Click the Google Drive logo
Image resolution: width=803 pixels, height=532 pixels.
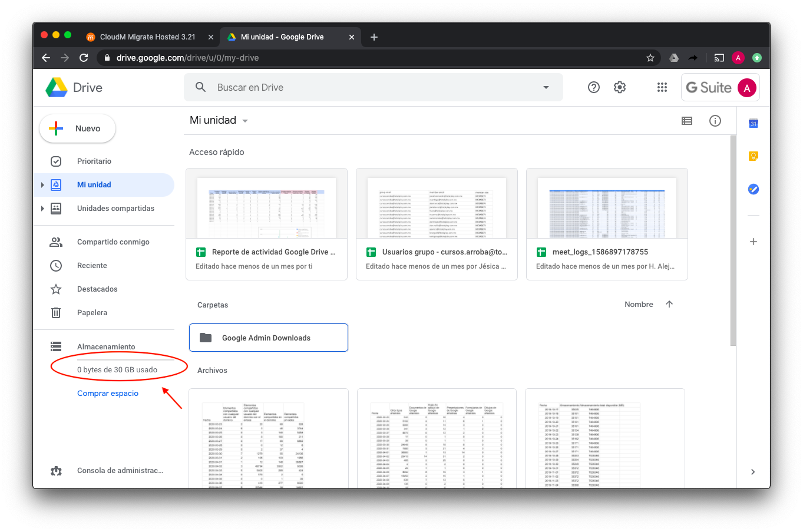coord(57,87)
